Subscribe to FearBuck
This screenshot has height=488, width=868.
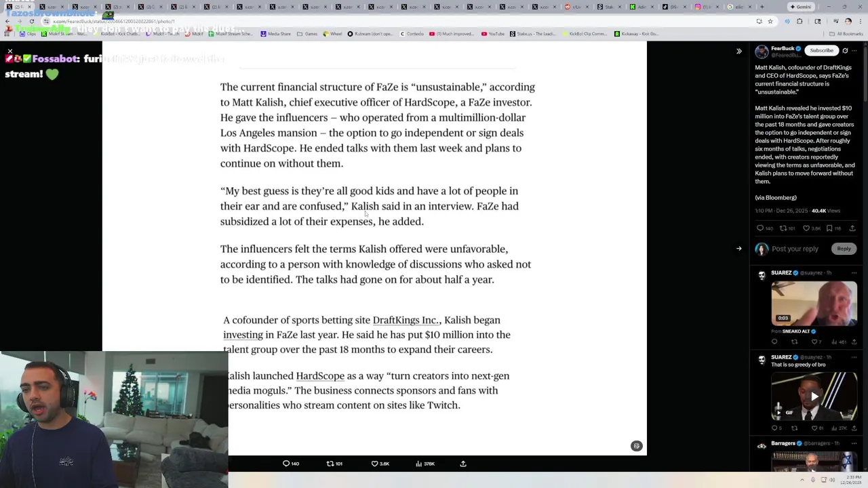coord(821,50)
